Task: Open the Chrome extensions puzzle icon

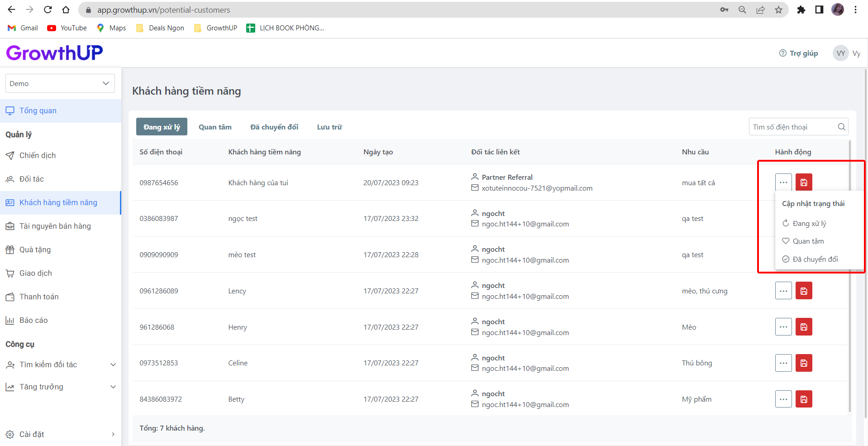Action: coord(801,10)
